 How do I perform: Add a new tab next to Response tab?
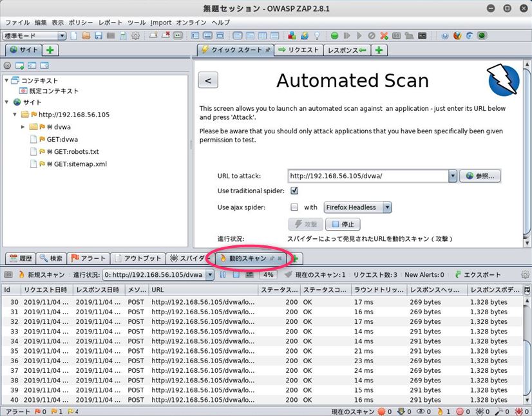379,50
